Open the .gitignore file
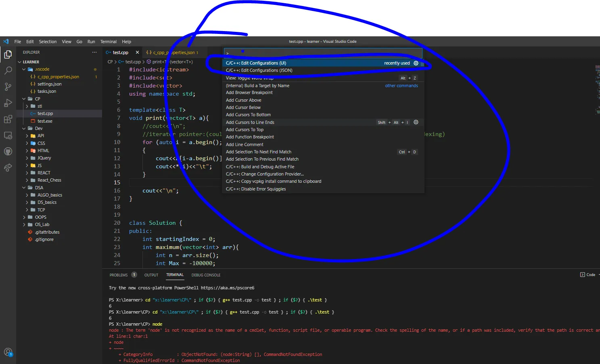This screenshot has height=364, width=600. (59, 239)
